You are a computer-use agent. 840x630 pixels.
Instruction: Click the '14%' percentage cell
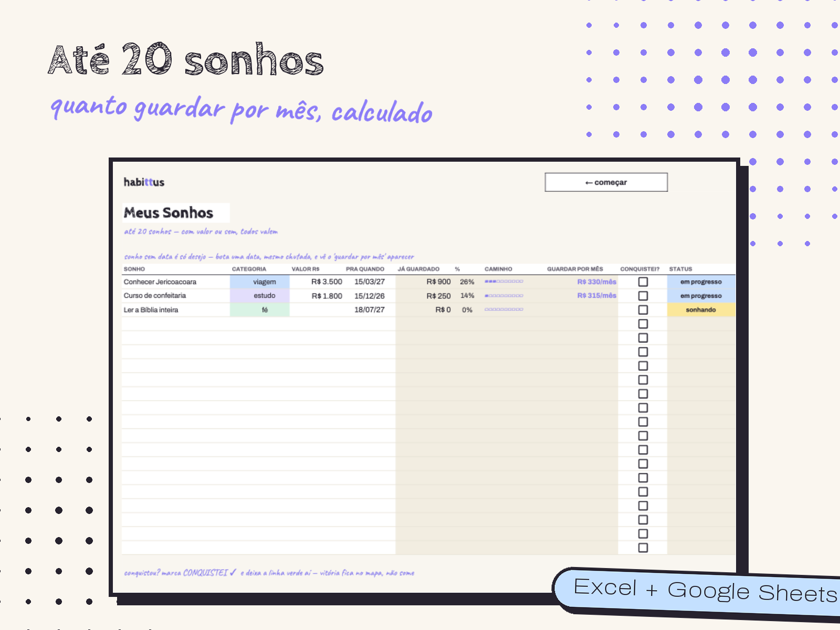point(467,296)
